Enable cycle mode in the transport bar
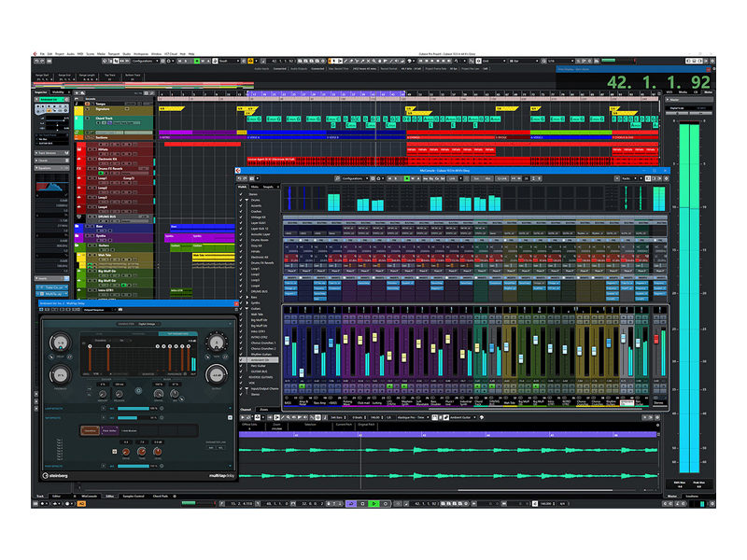 (x=349, y=509)
